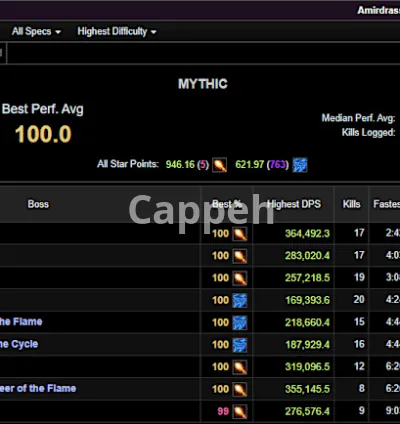
Task: Click the 283,020.4 DPS value
Action: coord(307,256)
